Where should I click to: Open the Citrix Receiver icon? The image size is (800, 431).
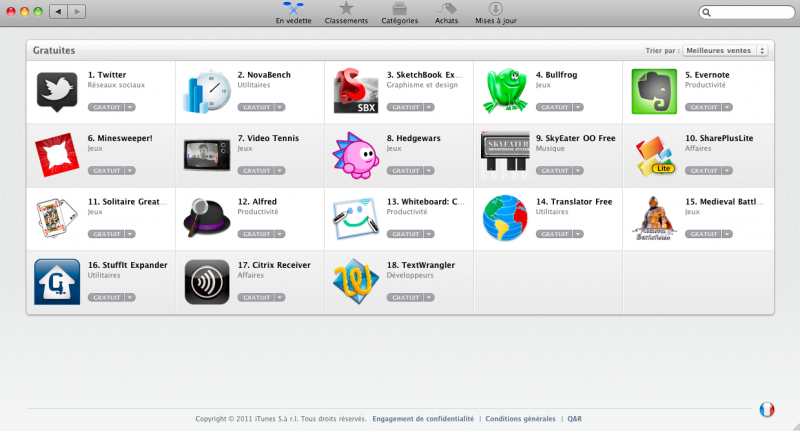tap(207, 281)
